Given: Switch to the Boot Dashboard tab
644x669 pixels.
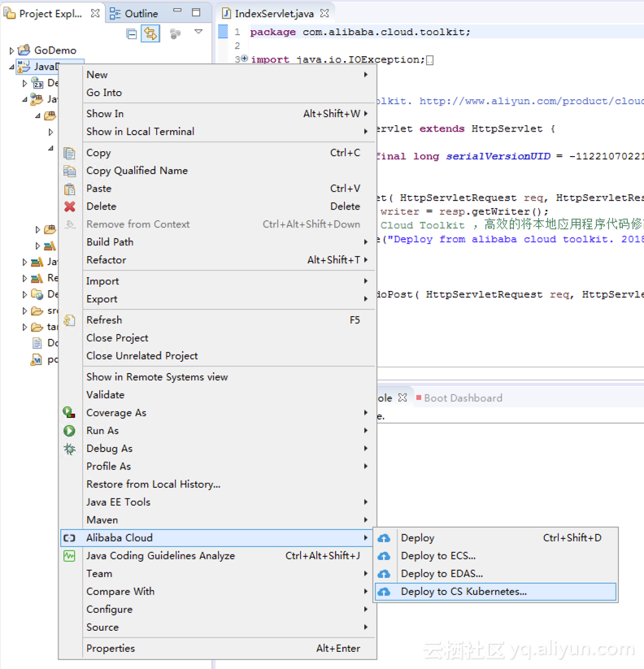Looking at the screenshot, I should point(459,398).
